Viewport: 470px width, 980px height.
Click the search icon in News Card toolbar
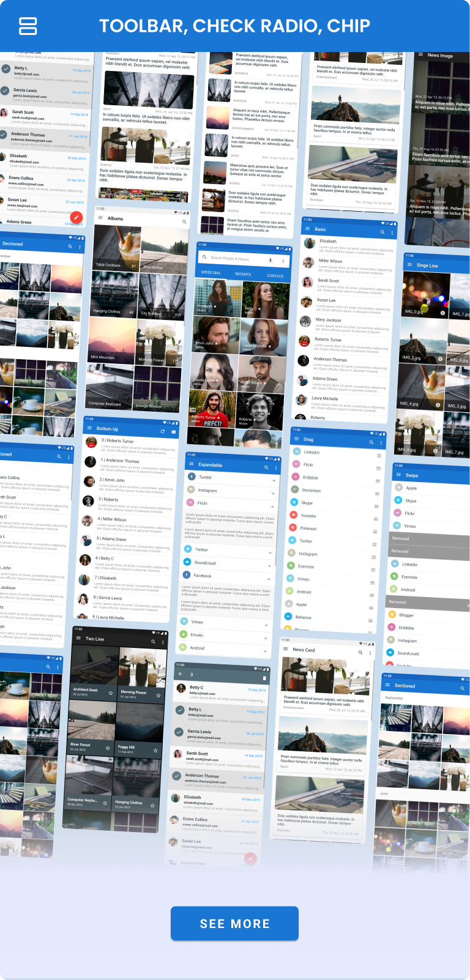pyautogui.click(x=360, y=653)
